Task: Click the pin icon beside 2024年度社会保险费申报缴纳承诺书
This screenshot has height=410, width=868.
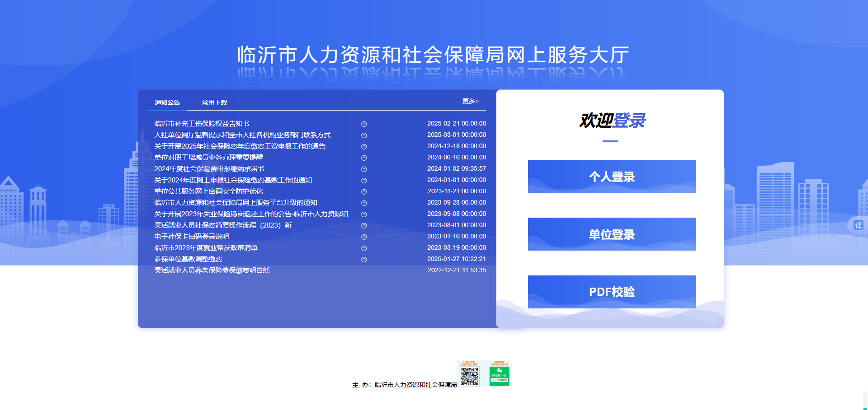Action: tap(364, 169)
